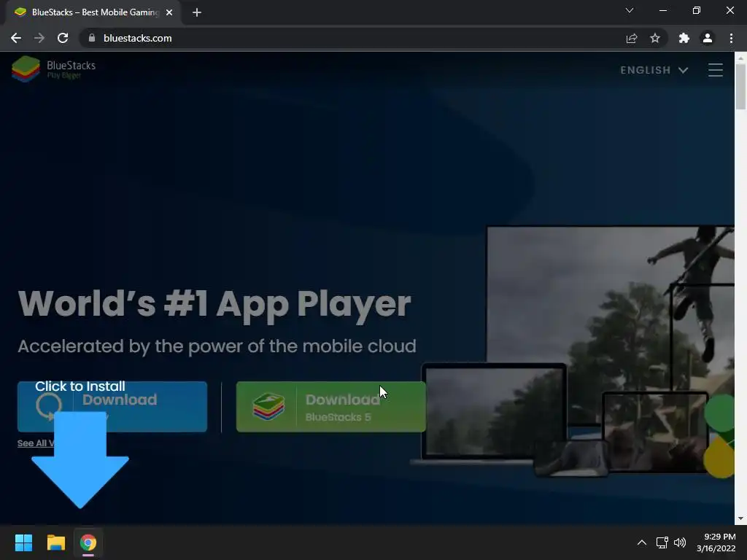Screen dimensions: 747x560
Task: Click the page's vertical scrollbar thumb
Action: tap(740, 86)
